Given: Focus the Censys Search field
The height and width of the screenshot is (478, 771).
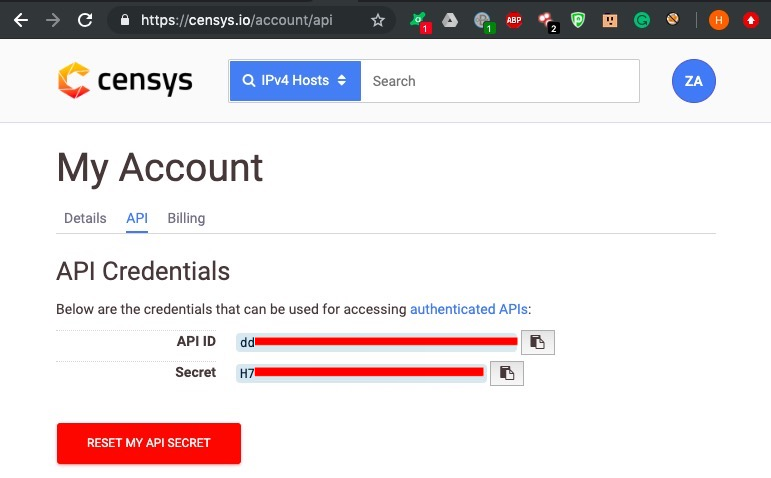Looking at the screenshot, I should 500,81.
